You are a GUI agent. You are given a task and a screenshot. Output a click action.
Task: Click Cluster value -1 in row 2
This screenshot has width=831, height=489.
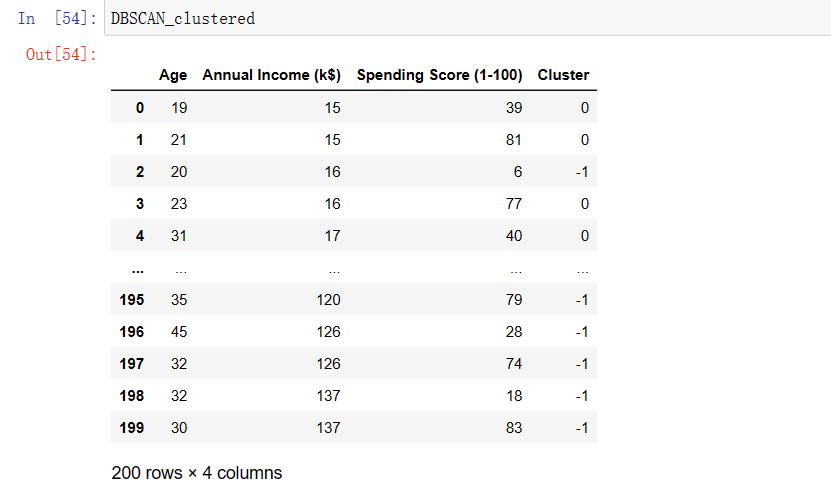[582, 172]
